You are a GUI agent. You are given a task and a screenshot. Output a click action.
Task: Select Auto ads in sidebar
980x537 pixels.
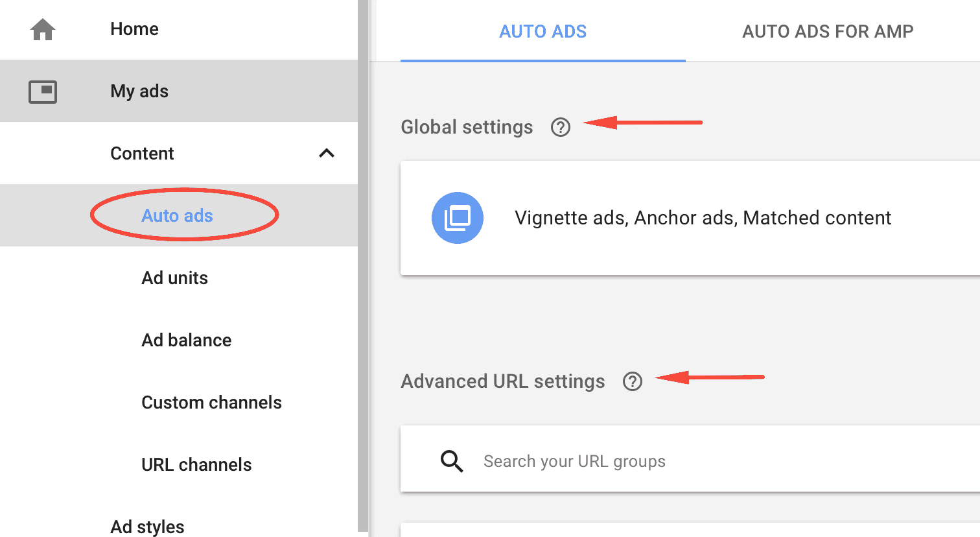click(177, 215)
